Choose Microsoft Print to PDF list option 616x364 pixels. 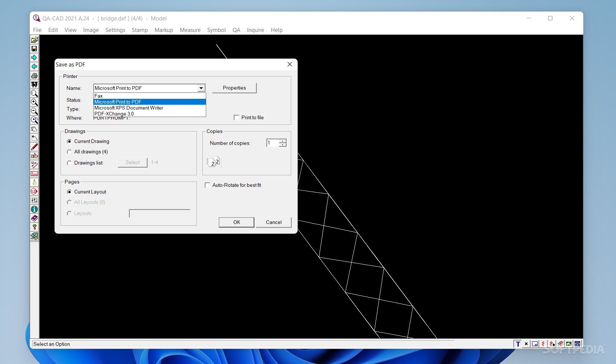click(149, 102)
